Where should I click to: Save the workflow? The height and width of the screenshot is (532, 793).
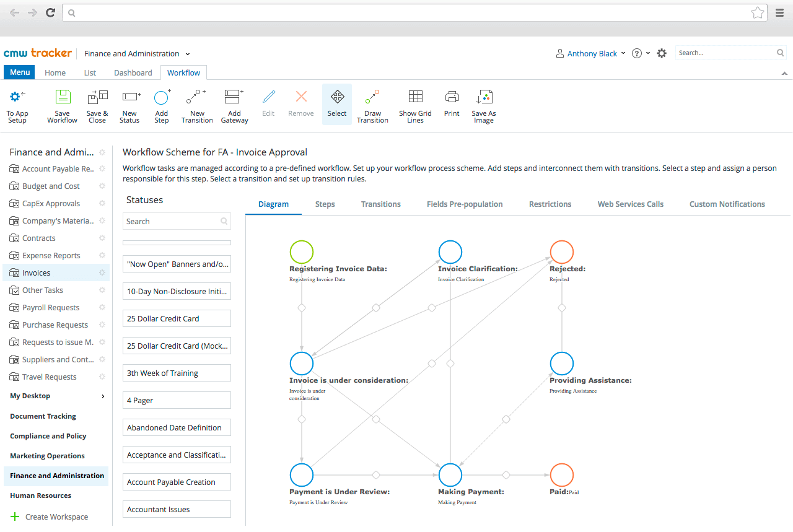[62, 105]
